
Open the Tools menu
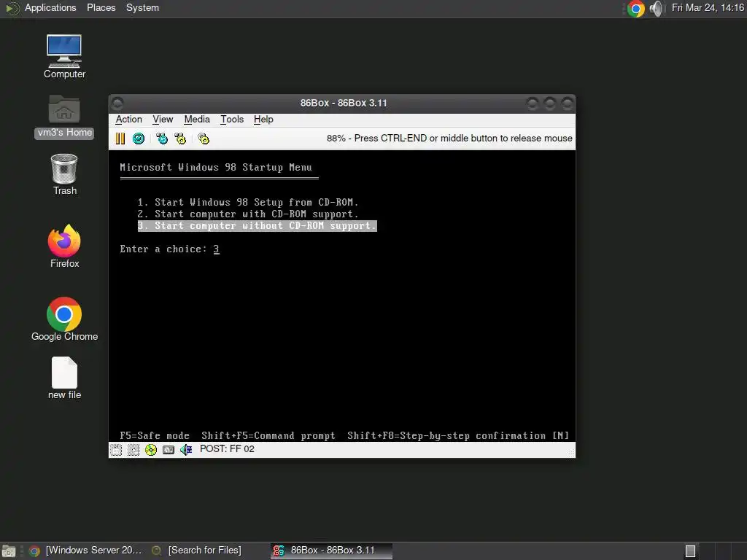[x=232, y=119]
